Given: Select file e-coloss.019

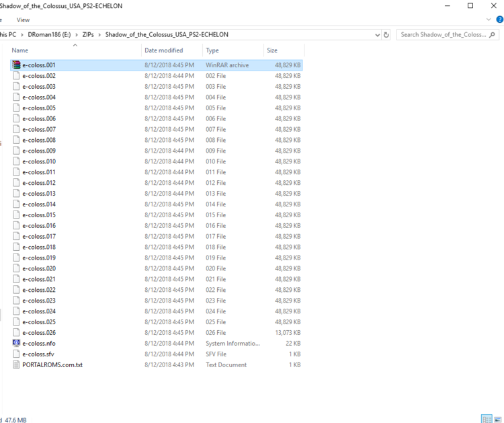Looking at the screenshot, I should (x=39, y=258).
